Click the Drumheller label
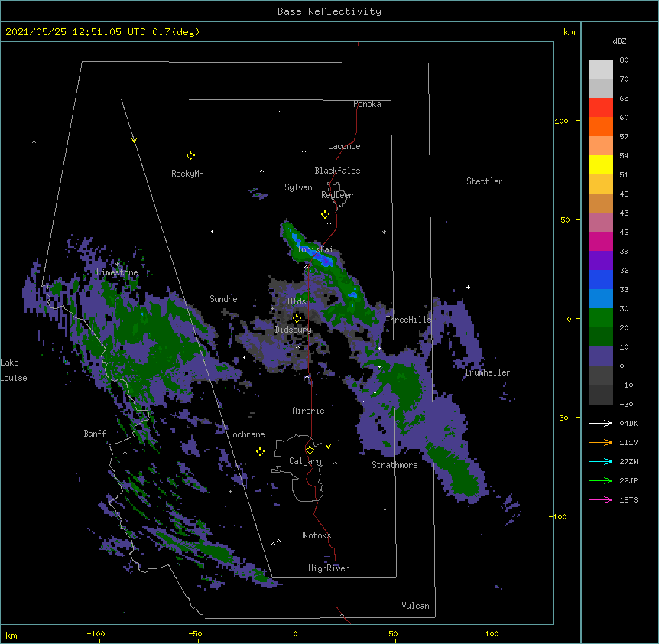This screenshot has width=659, height=644. [x=488, y=372]
